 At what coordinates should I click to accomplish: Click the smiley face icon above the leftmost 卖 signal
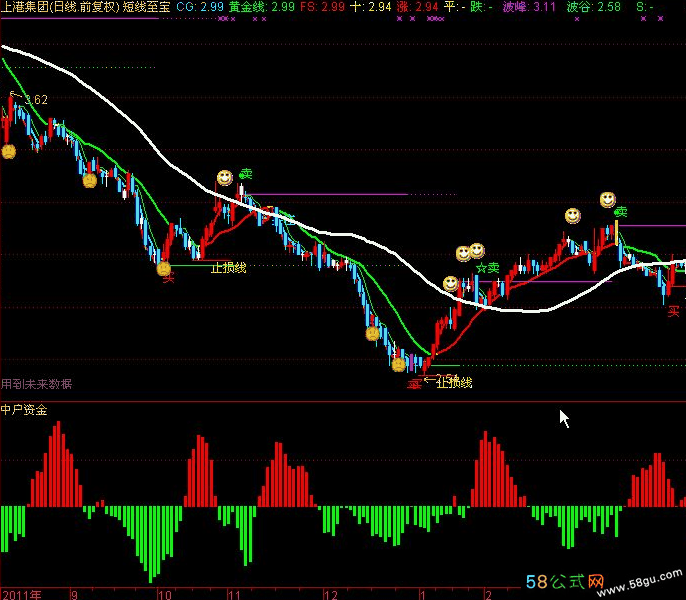pos(226,178)
